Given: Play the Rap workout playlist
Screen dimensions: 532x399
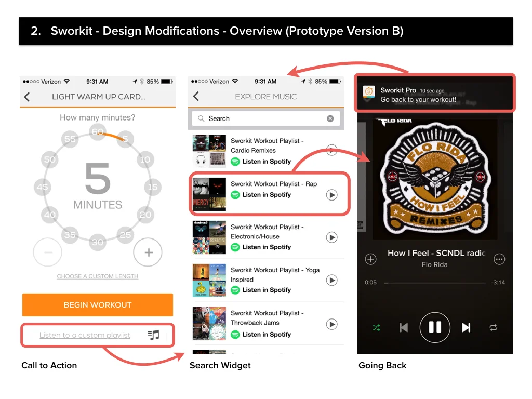Looking at the screenshot, I should tap(331, 195).
